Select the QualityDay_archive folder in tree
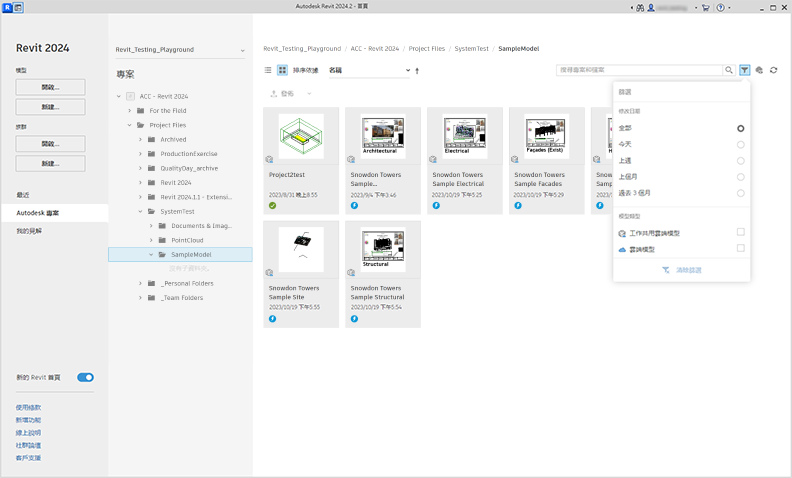 (189, 168)
